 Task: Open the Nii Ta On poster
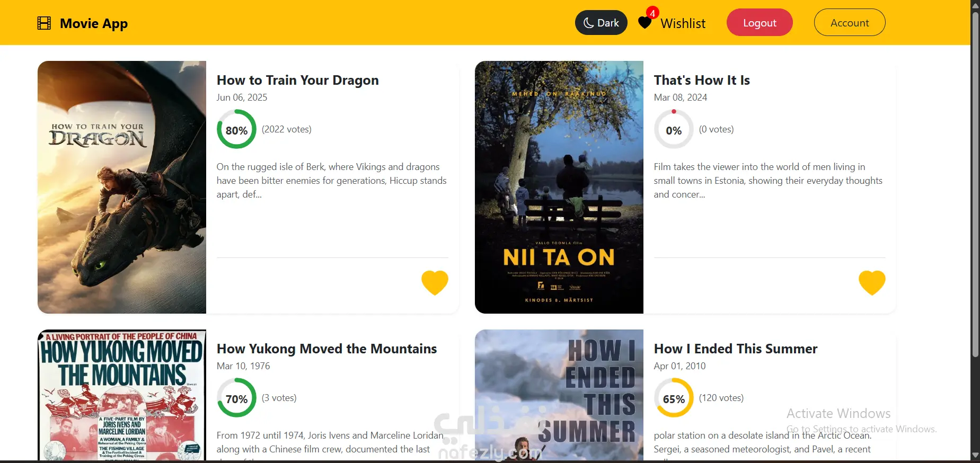[x=559, y=187]
